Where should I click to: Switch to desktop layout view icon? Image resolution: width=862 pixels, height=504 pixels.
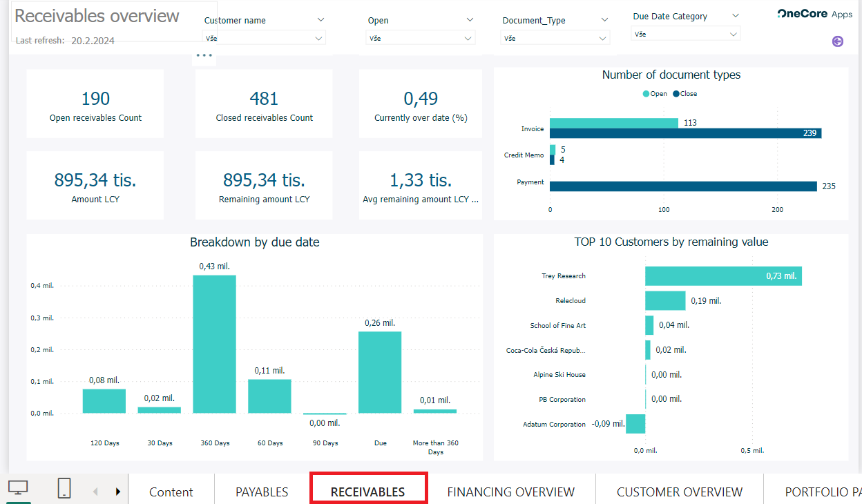[19, 489]
